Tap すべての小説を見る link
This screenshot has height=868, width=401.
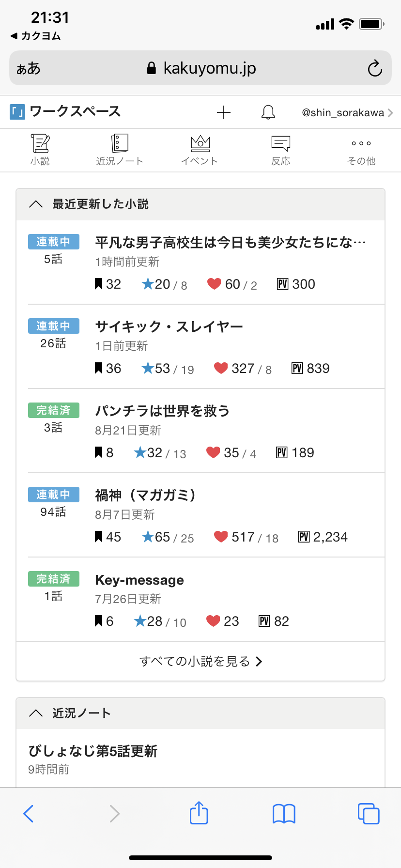point(200,661)
